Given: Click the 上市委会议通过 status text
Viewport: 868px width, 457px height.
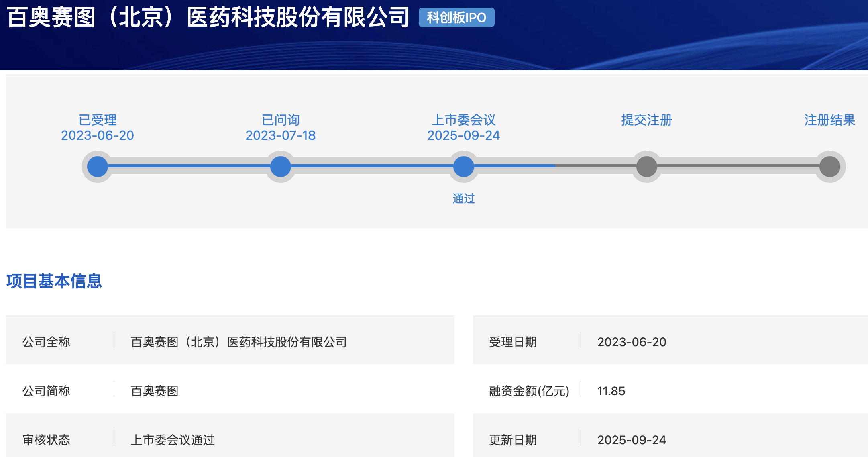Looking at the screenshot, I should click(x=173, y=440).
